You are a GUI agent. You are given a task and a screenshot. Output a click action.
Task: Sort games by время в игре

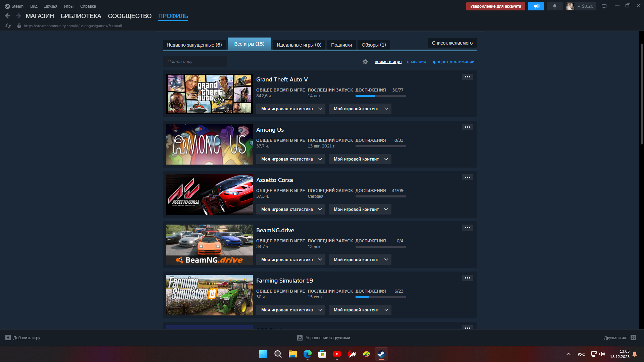[x=388, y=62]
